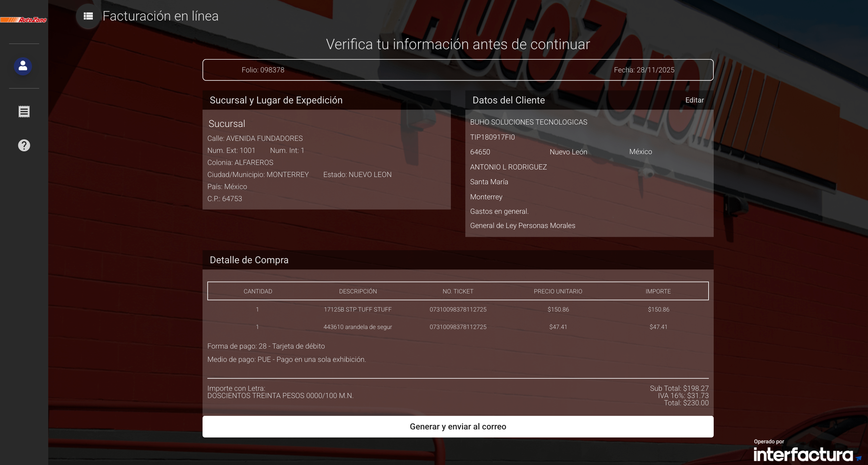Click the DESCRIPCIÓN column header
The width and height of the screenshot is (868, 465).
358,291
